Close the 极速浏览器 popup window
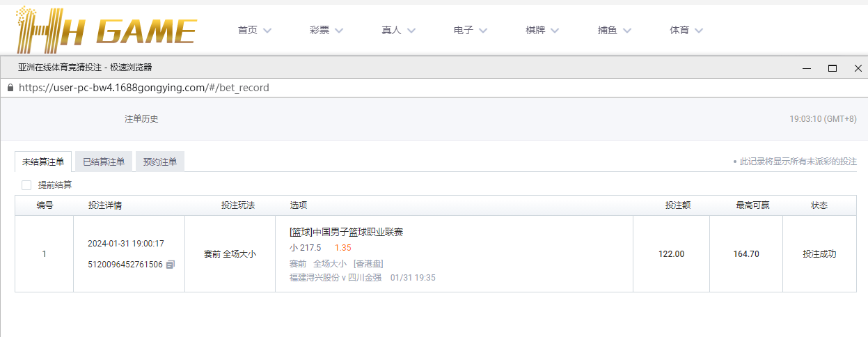The image size is (868, 337). (x=858, y=68)
